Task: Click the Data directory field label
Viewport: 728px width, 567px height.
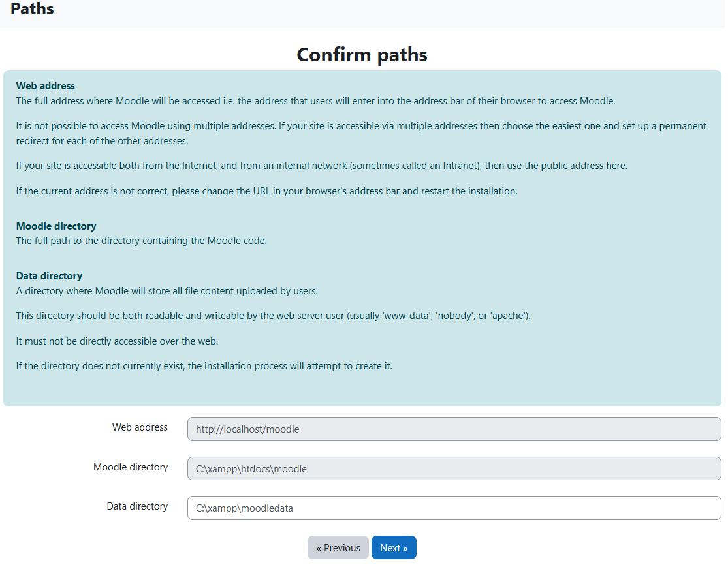Action: 137,506
